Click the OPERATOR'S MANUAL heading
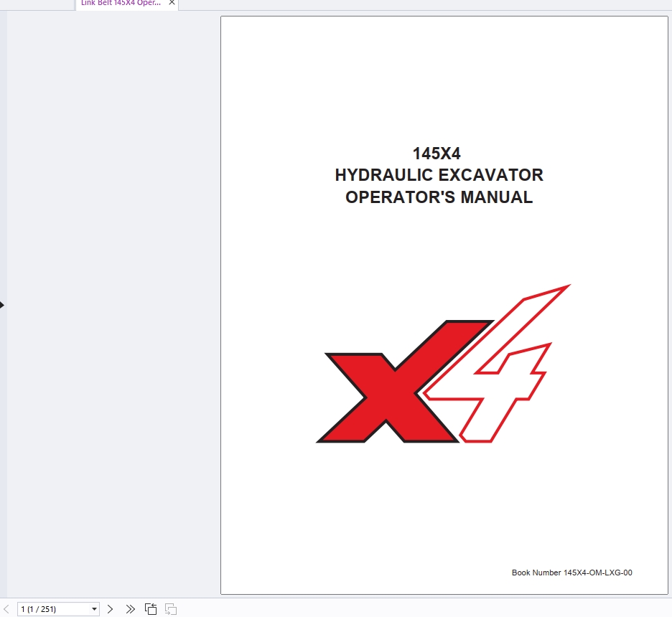Screen dimensions: 672x617 pyautogui.click(x=439, y=197)
